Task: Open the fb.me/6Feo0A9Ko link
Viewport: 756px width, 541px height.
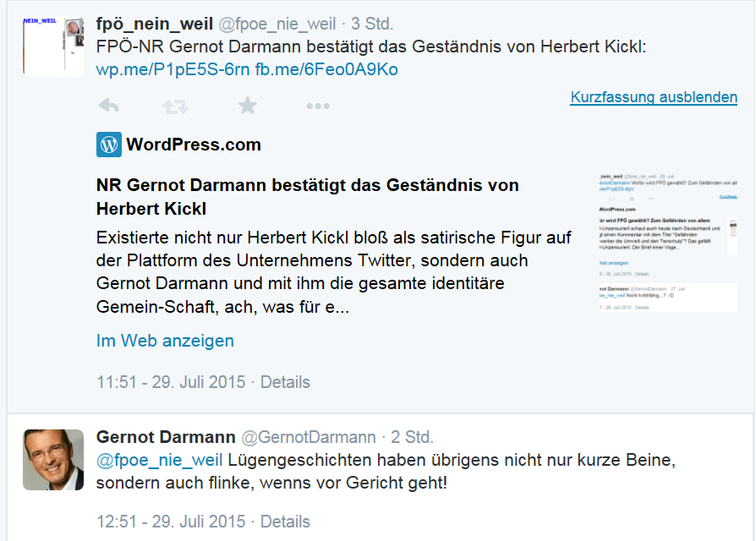Action: (x=326, y=69)
